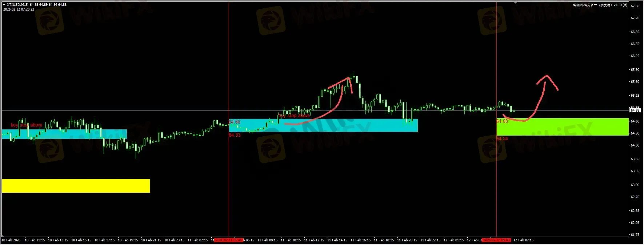Click the 63.00 price scale label

[x=635, y=185]
